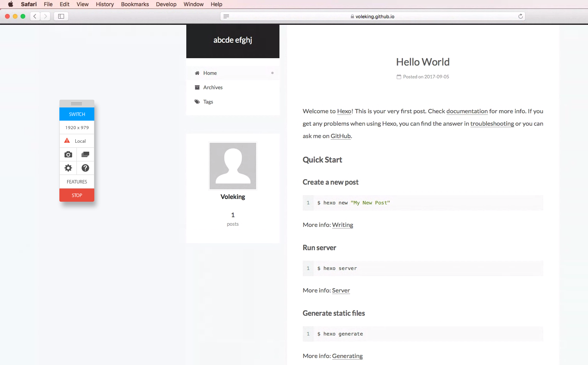
Task: Click the SWITCH button in floating panel
Action: [77, 114]
